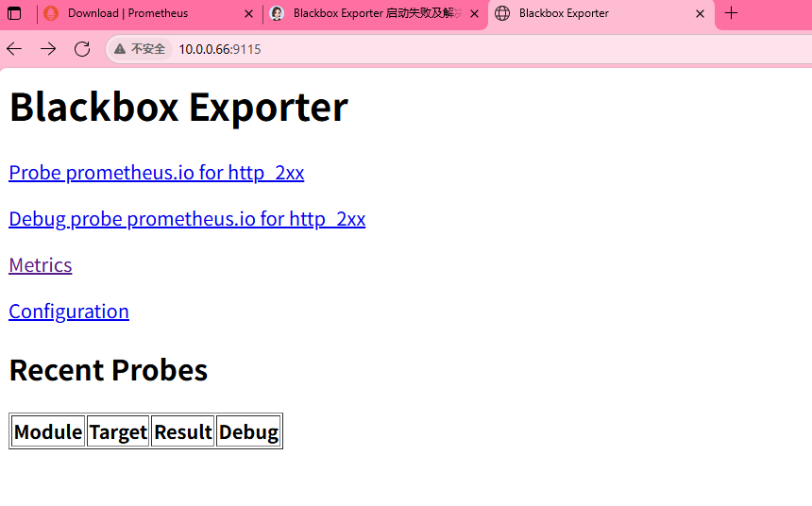
Task: Open Debug probe prometheus.io for http_2xx
Action: 187,219
